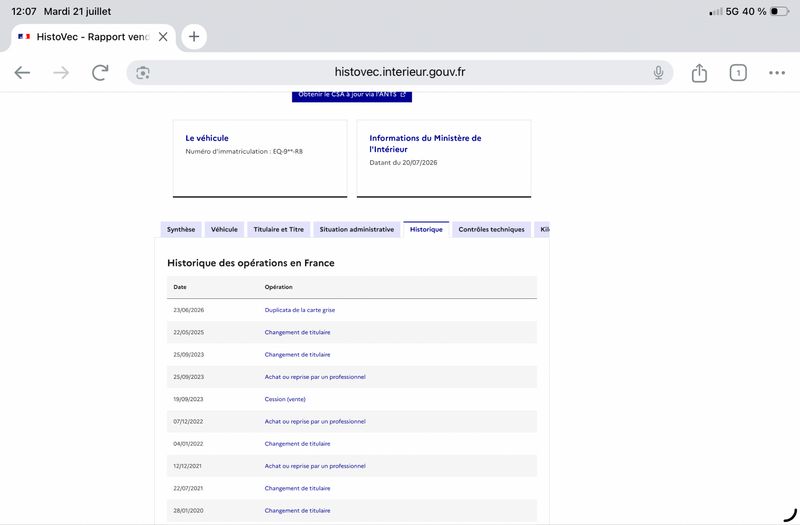Click the Numéro d'immatriculation text
Image resolution: width=800 pixels, height=525 pixels.
click(x=244, y=152)
